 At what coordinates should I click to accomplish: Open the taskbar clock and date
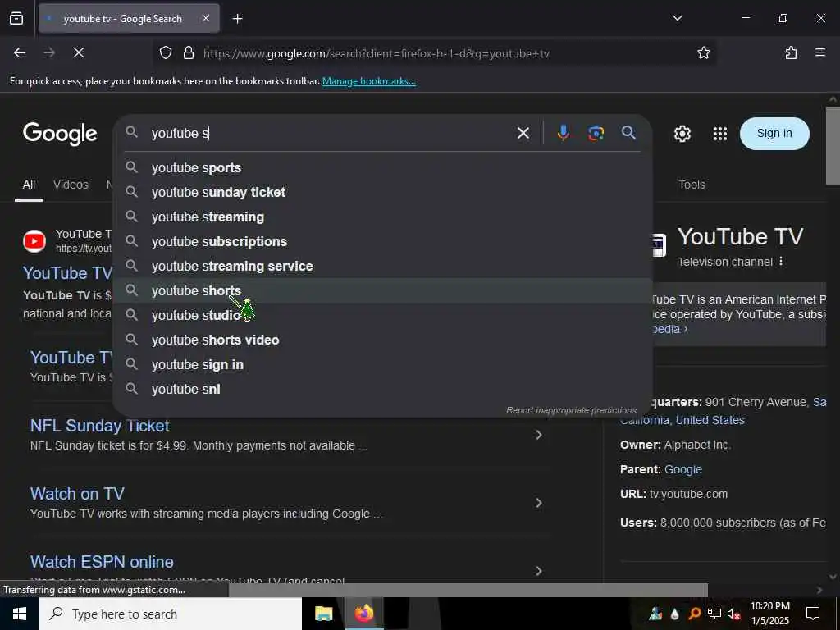point(769,614)
